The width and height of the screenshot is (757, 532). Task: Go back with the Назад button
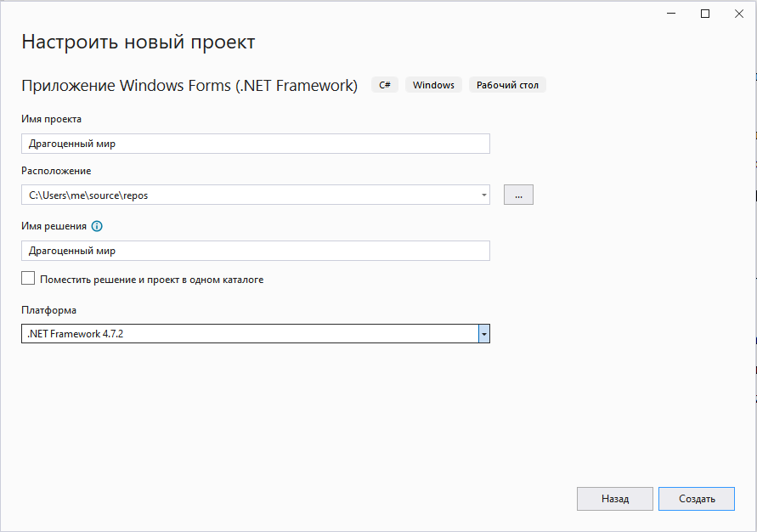pyautogui.click(x=615, y=499)
